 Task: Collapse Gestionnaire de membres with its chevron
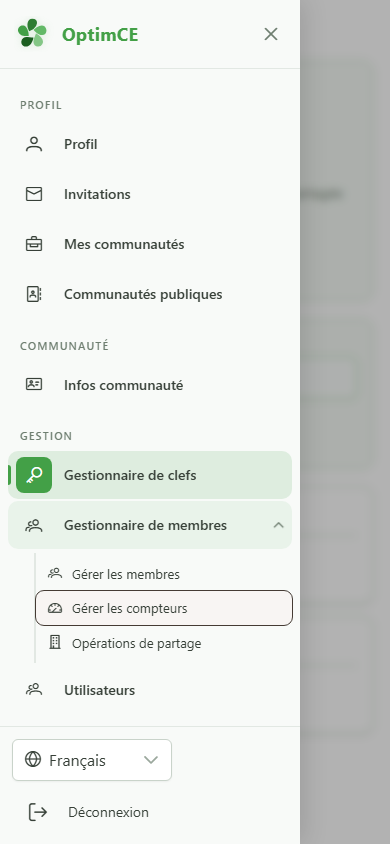point(278,525)
